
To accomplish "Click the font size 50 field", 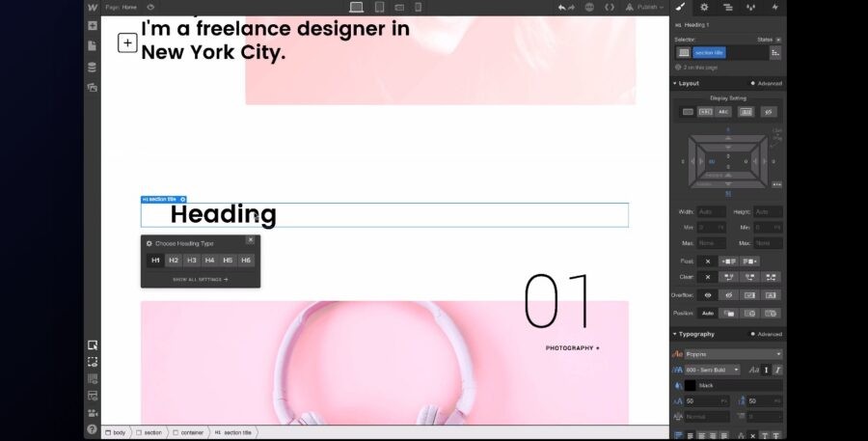I will pos(706,401).
